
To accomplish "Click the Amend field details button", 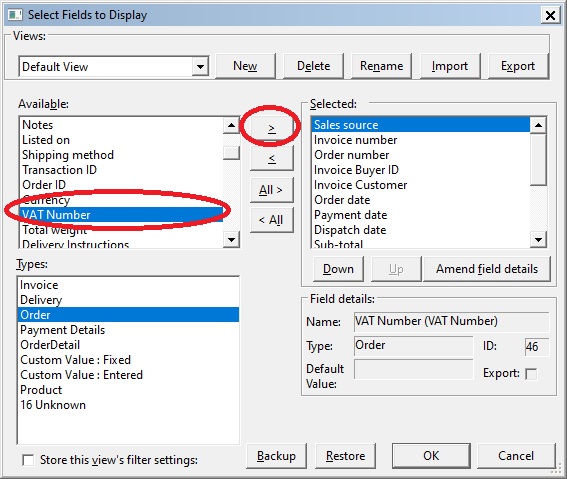I will (x=487, y=269).
